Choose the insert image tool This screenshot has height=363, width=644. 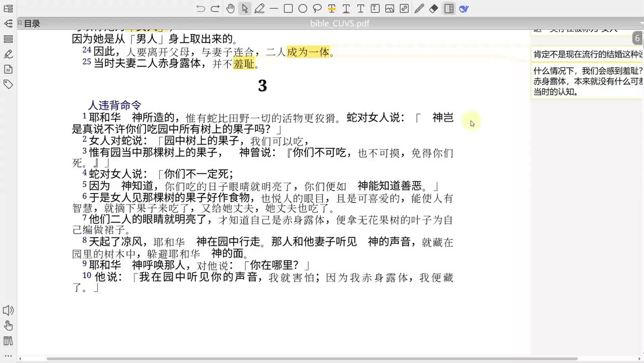(390, 9)
